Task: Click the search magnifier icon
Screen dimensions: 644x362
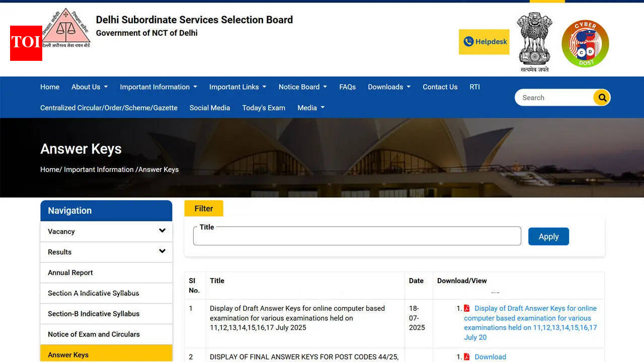Action: point(602,98)
